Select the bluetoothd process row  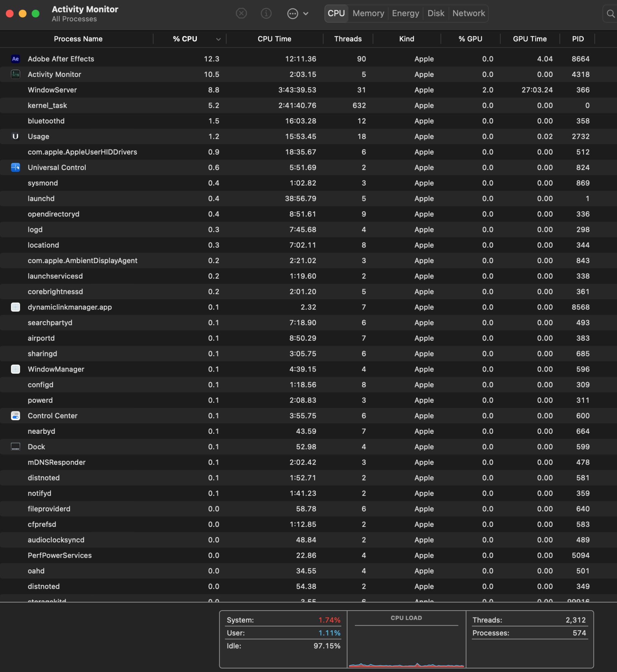(308, 121)
